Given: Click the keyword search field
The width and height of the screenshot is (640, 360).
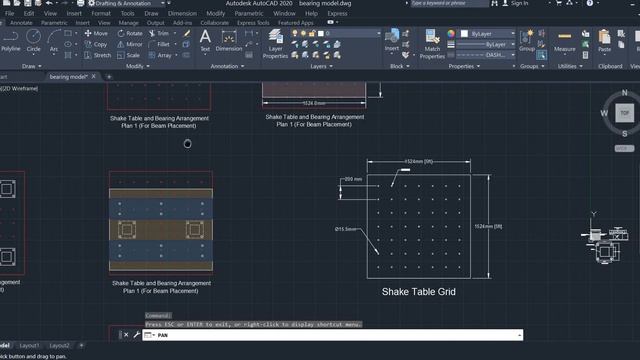Looking at the screenshot, I should click(449, 3).
